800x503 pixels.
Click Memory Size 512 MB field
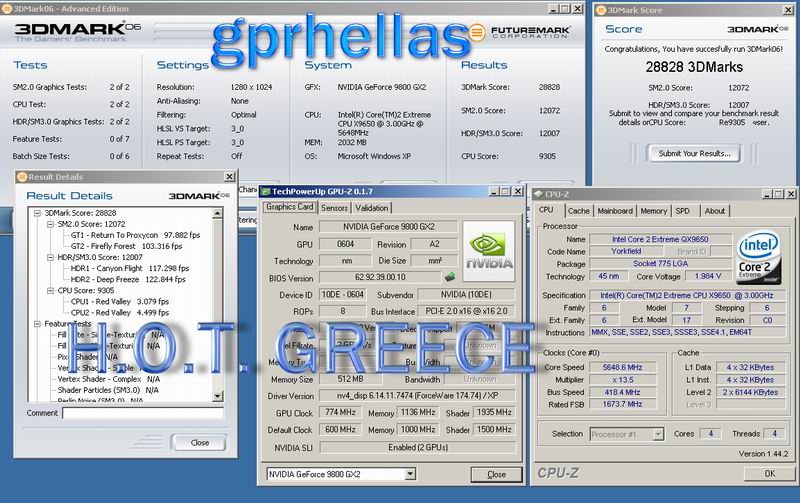(x=351, y=379)
